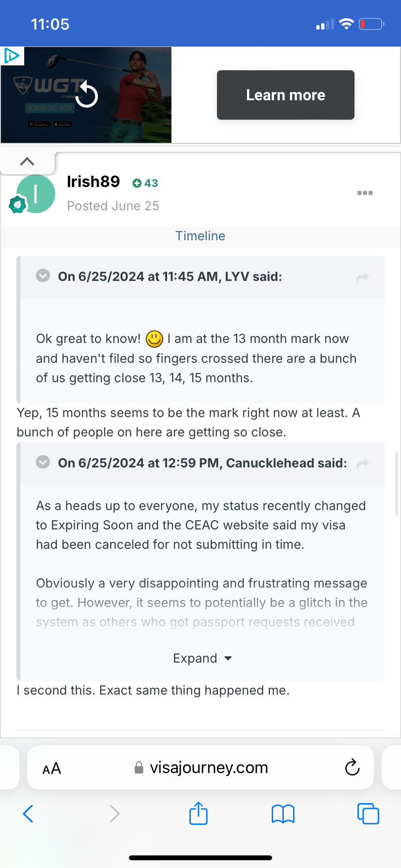Open Safari bookmarks
Viewport: 401px width, 868px height.
pos(283,814)
